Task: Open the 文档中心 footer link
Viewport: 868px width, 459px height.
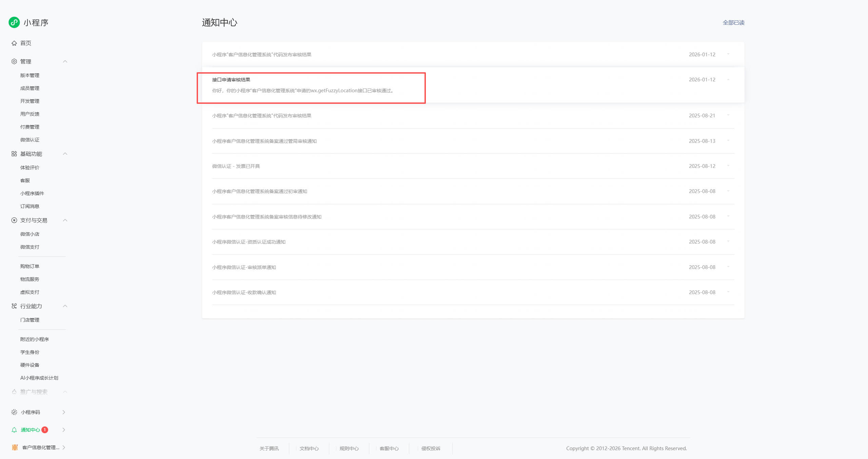Action: 309,448
